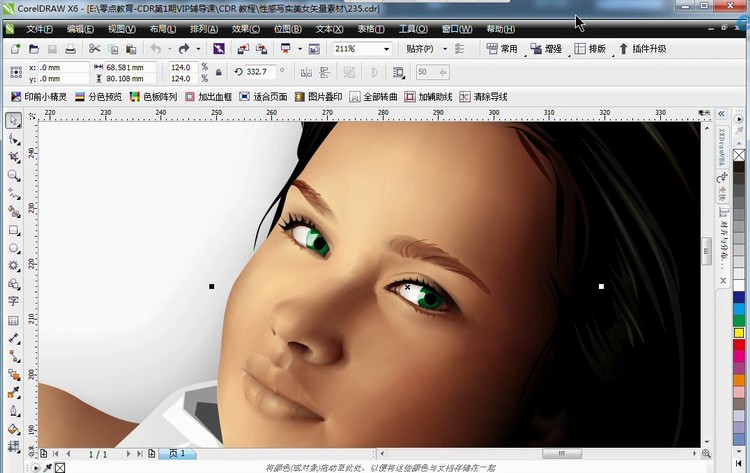Select the Eyedropper tool
The width and height of the screenshot is (750, 473).
(13, 393)
